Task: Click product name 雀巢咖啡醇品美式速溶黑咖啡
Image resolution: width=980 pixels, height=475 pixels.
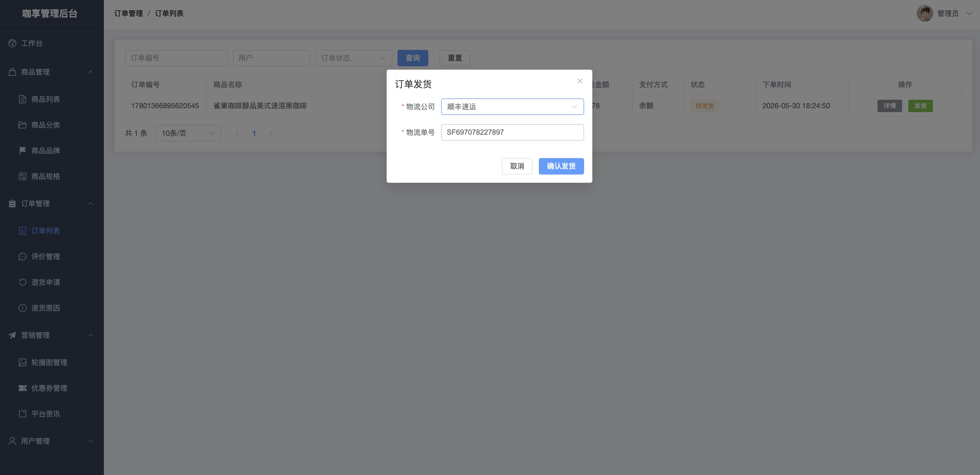Action: coord(260,106)
